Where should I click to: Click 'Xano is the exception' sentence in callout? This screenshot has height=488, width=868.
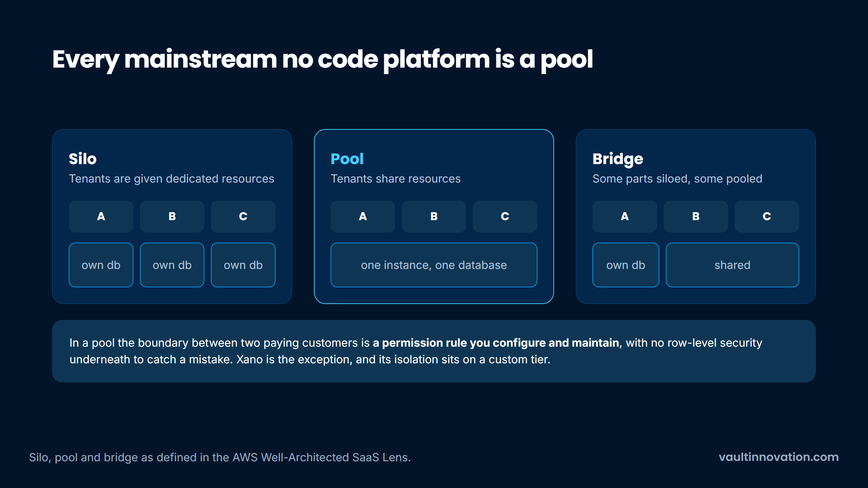coord(393,360)
